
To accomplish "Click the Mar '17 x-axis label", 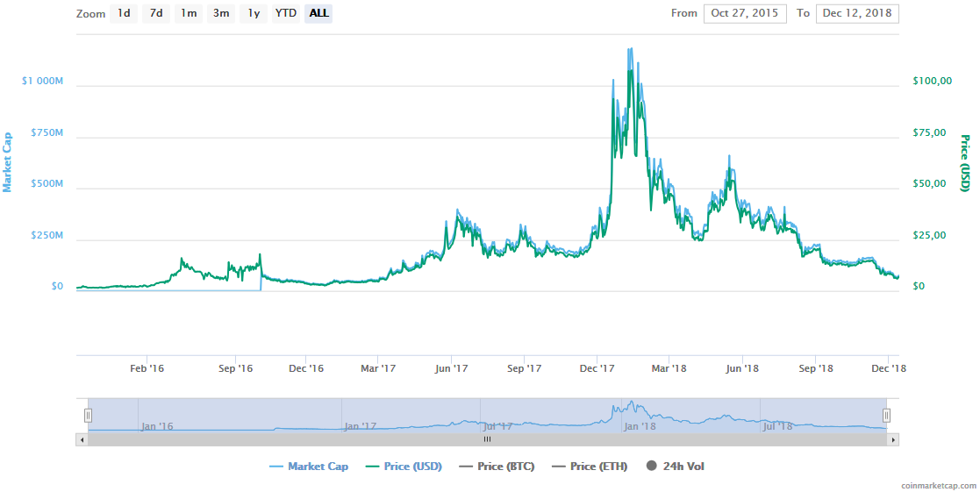I will click(x=378, y=369).
